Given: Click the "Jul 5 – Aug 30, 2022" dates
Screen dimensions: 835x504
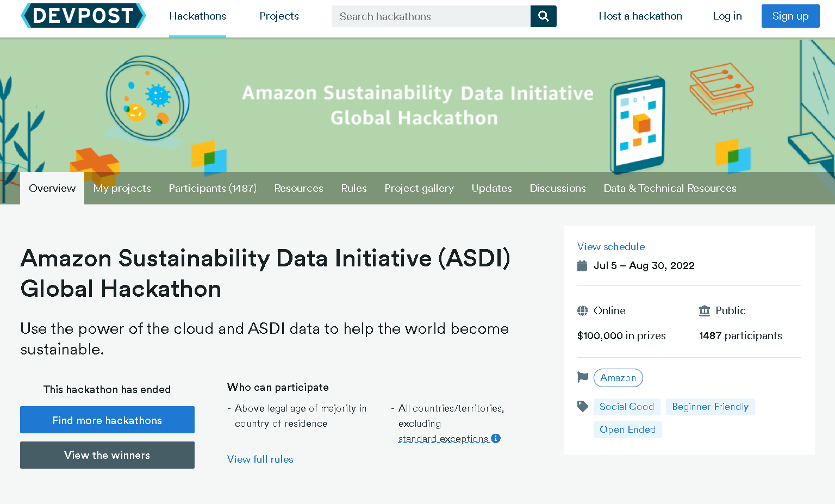Looking at the screenshot, I should (x=644, y=265).
